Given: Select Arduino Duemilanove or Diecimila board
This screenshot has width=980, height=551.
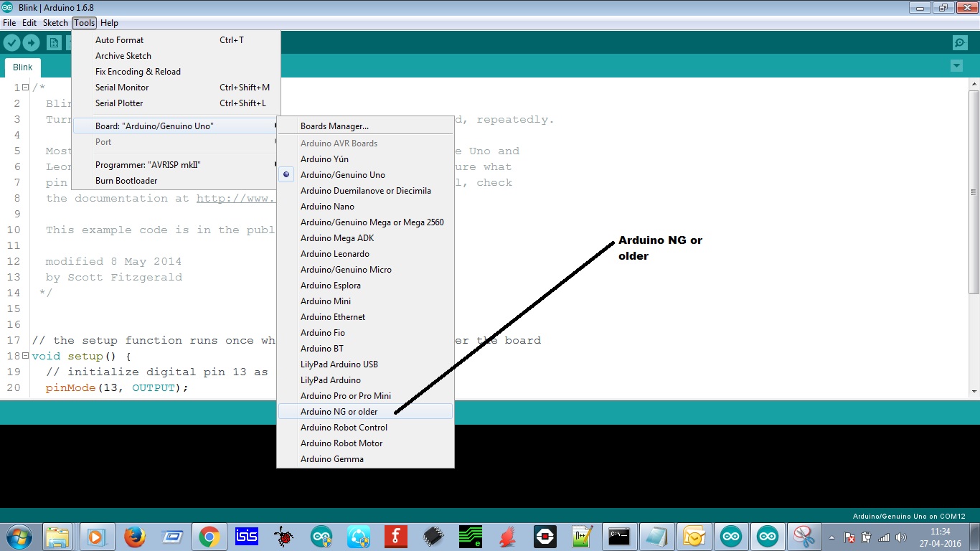Looking at the screenshot, I should (x=366, y=191).
